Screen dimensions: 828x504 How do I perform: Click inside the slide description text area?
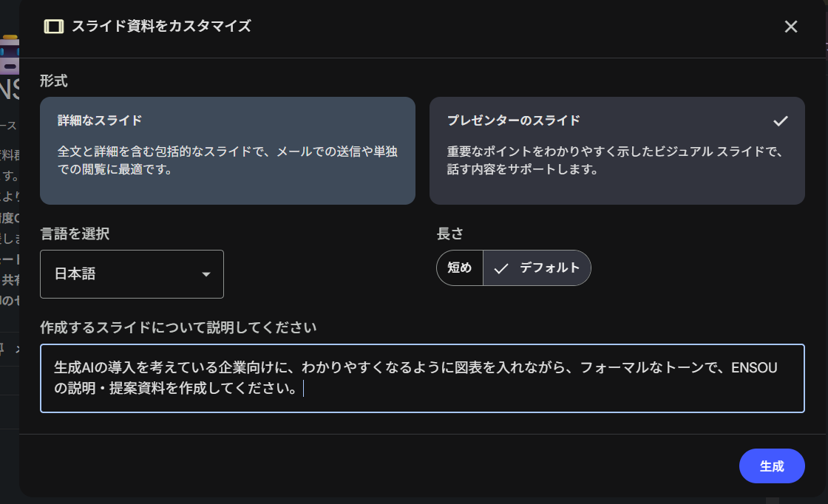[421, 378]
